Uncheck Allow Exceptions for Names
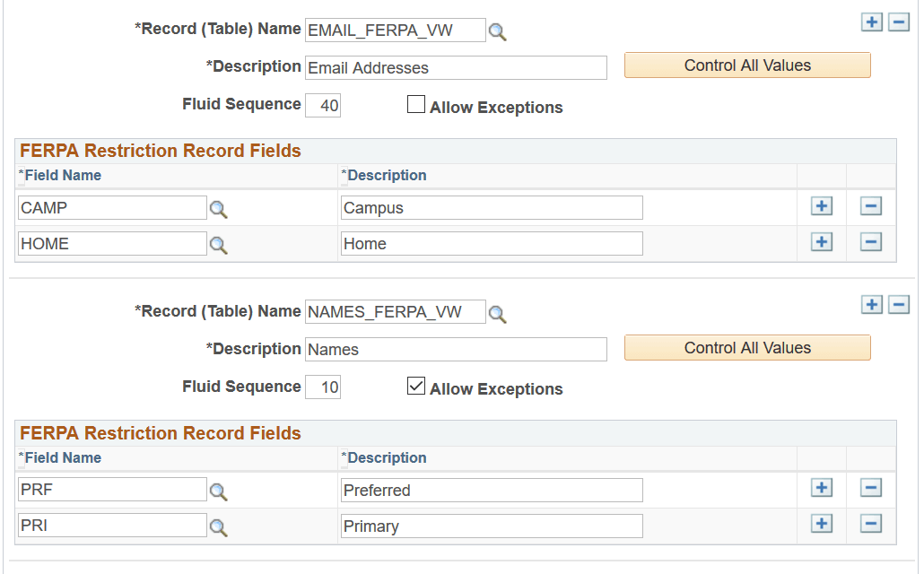The width and height of the screenshot is (924, 574). tap(416, 386)
